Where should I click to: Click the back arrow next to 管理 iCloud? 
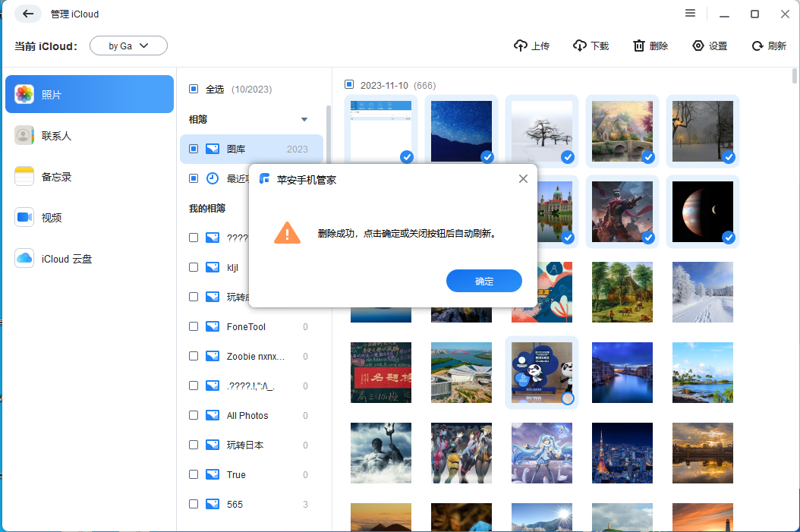coord(27,14)
